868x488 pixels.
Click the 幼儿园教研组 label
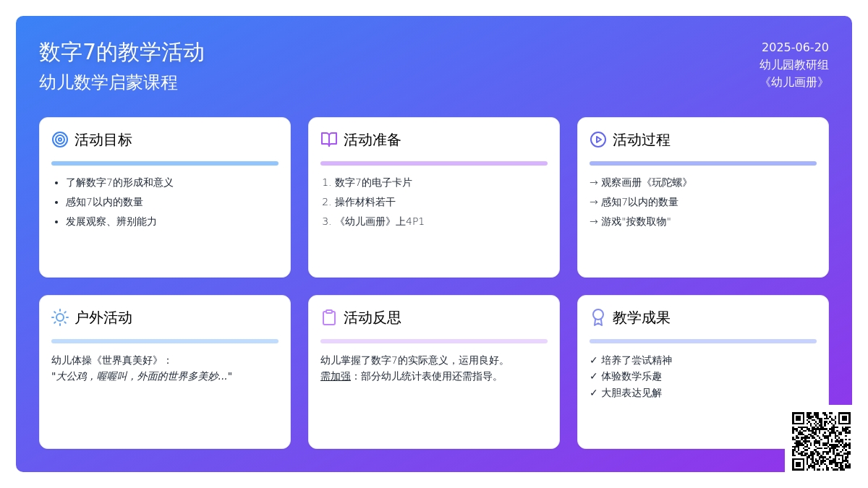794,65
